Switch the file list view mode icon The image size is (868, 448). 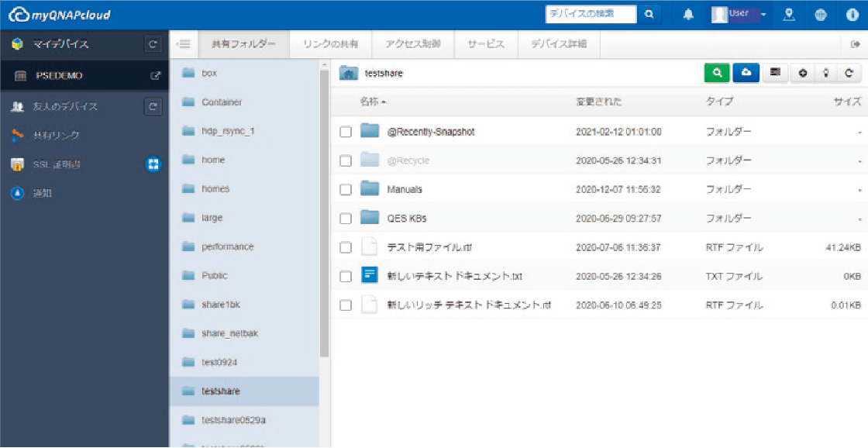tap(773, 71)
